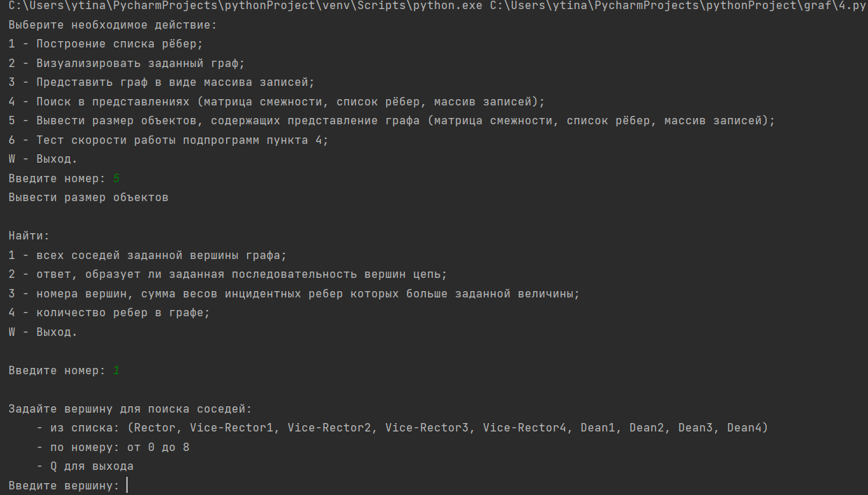Image resolution: width=868 pixels, height=495 pixels.
Task: Click line '6 - Тест скорости работы'
Action: pos(168,140)
